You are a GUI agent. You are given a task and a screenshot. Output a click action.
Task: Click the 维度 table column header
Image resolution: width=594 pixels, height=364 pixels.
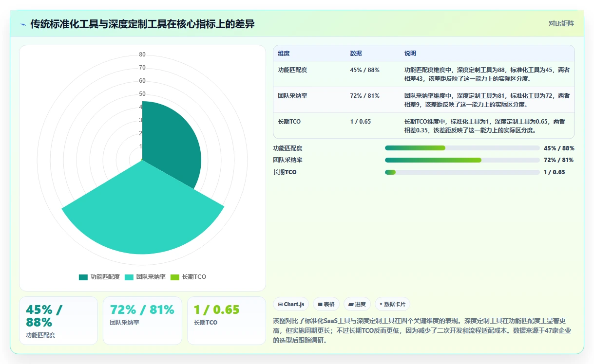(x=284, y=54)
